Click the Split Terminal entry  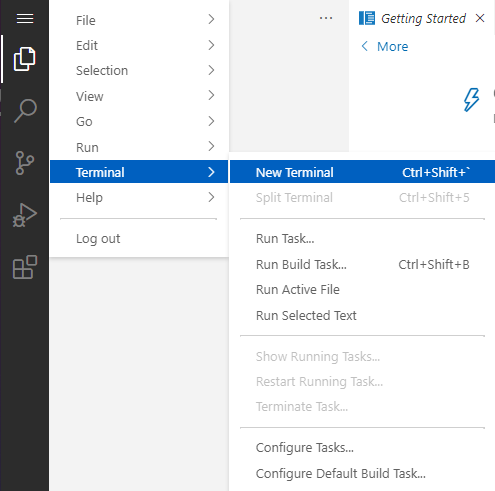362,198
